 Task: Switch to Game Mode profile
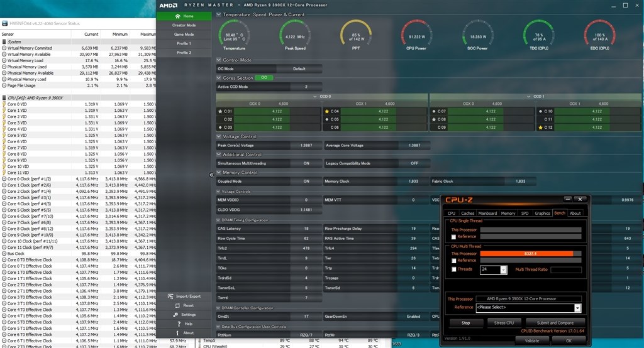click(x=184, y=35)
